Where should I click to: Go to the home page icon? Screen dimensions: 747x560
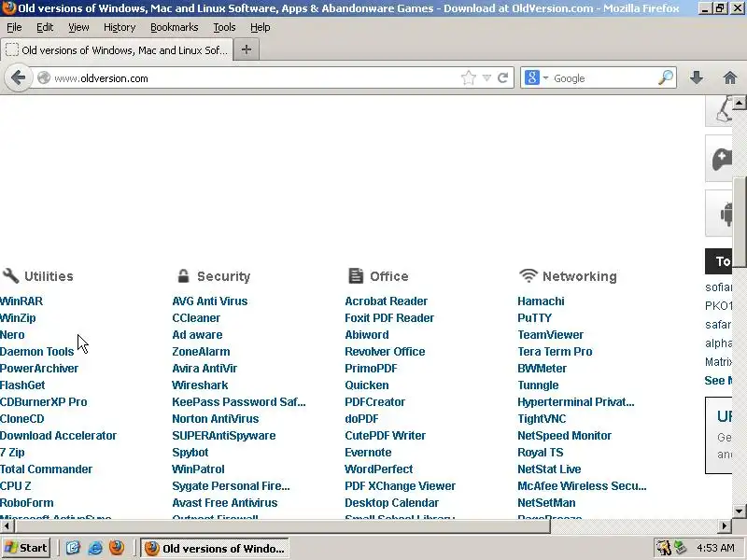coord(729,77)
